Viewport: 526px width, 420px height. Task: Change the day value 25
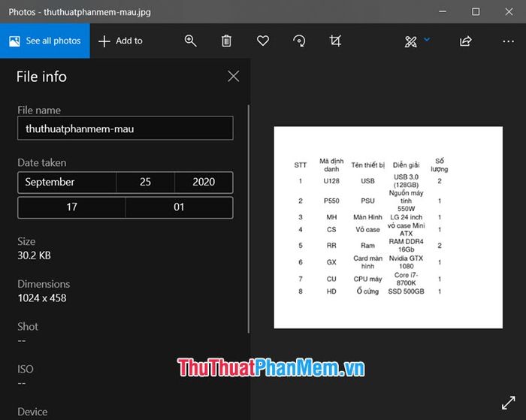point(145,182)
